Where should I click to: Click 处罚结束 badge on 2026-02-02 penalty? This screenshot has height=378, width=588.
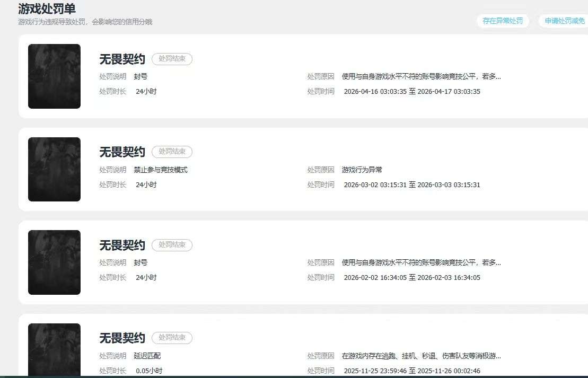172,245
